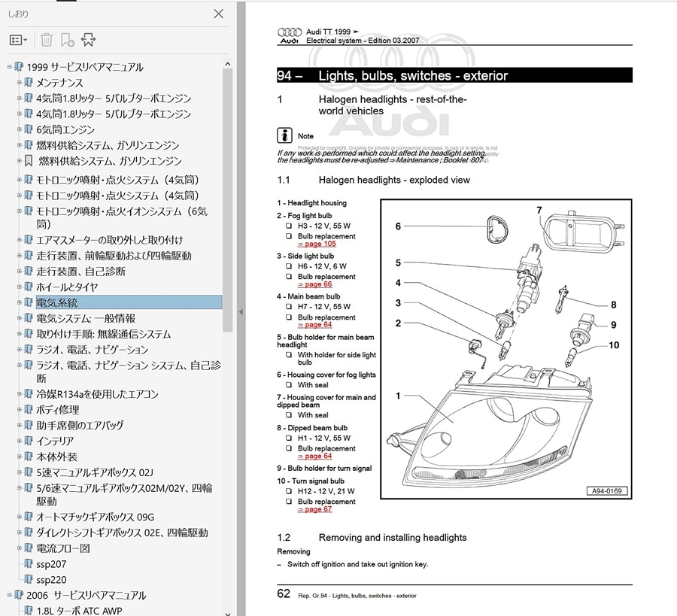
Task: Select the 1999 サービスリペアマニュアル bookmark label
Action: [84, 67]
